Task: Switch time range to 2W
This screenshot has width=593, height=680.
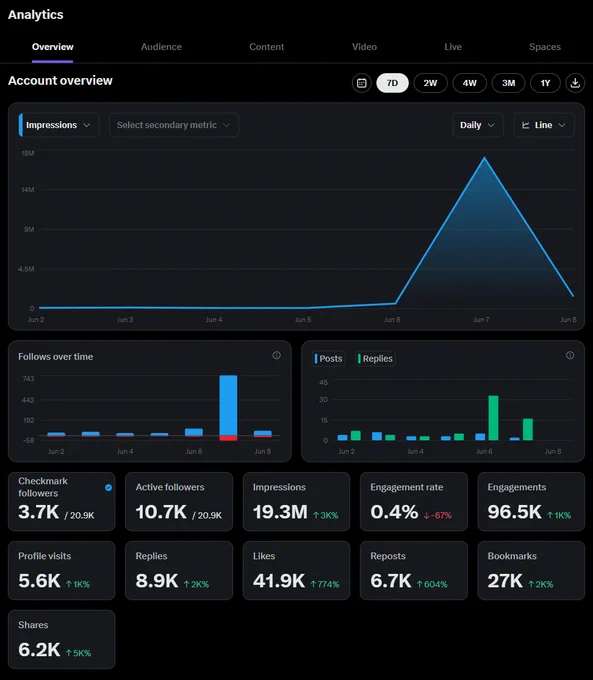Action: (430, 83)
